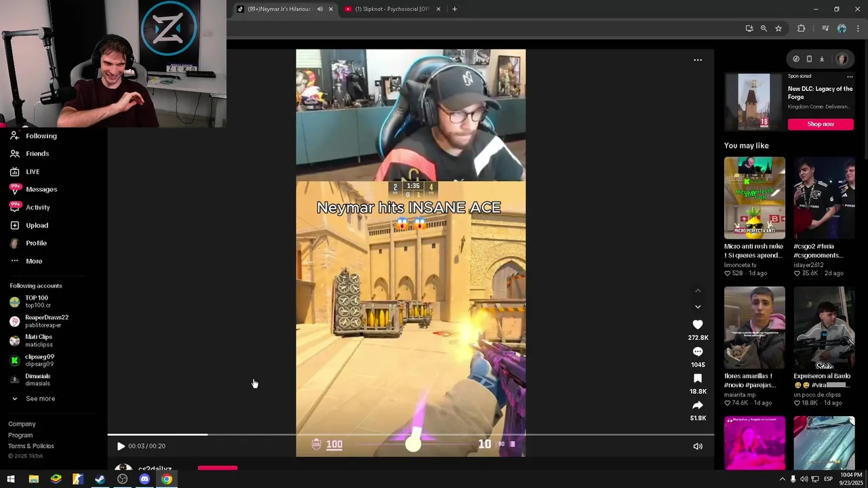This screenshot has width=868, height=488.
Task: Open OBS Studio from the taskbar
Action: click(x=122, y=479)
